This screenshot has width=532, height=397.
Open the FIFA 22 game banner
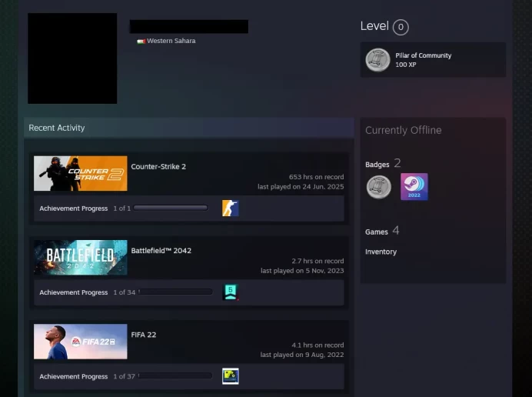coord(81,342)
